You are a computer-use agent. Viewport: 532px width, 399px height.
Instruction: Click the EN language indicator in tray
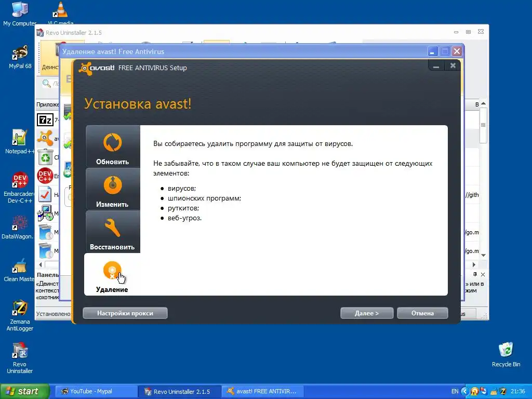click(x=455, y=392)
